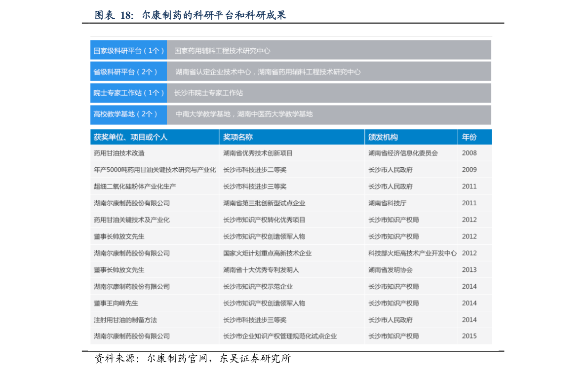Select the '国家级科研平台（1个）' blue label
The image size is (588, 374).
129,51
